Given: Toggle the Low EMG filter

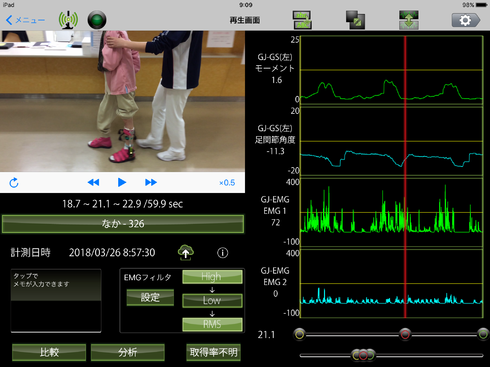Looking at the screenshot, I should point(212,300).
